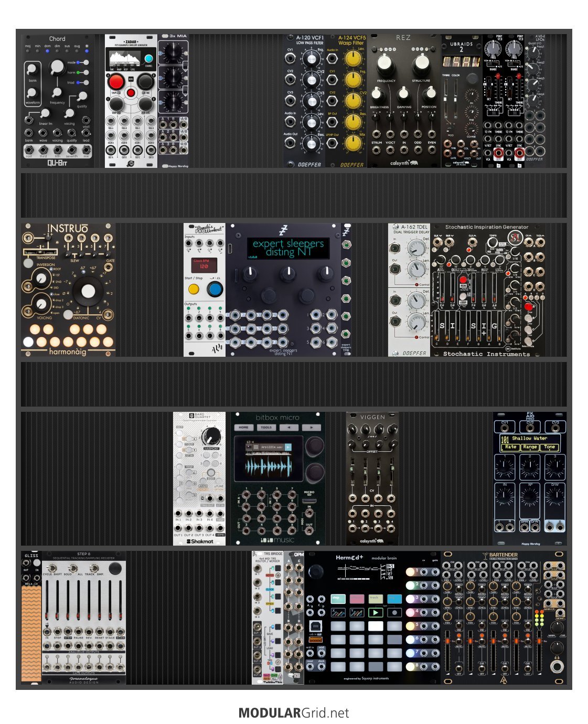Turn the Rez Position knob
Image resolution: width=588 pixels, height=724 pixels.
coord(430,94)
